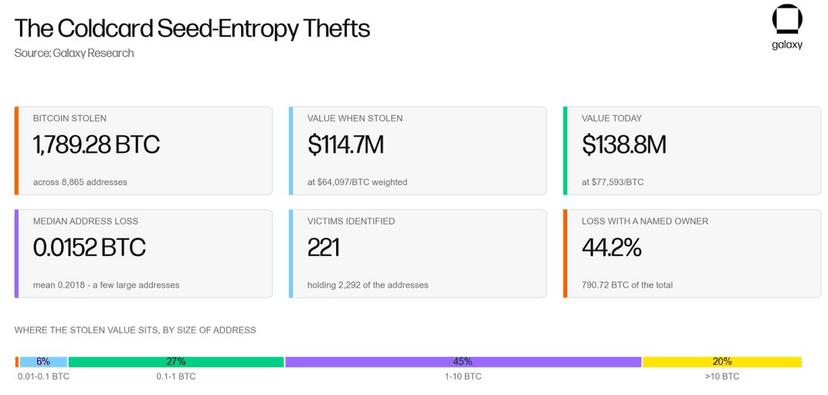Click the 1-10 BTC axis label
The height and width of the screenshot is (395, 828).
463,377
